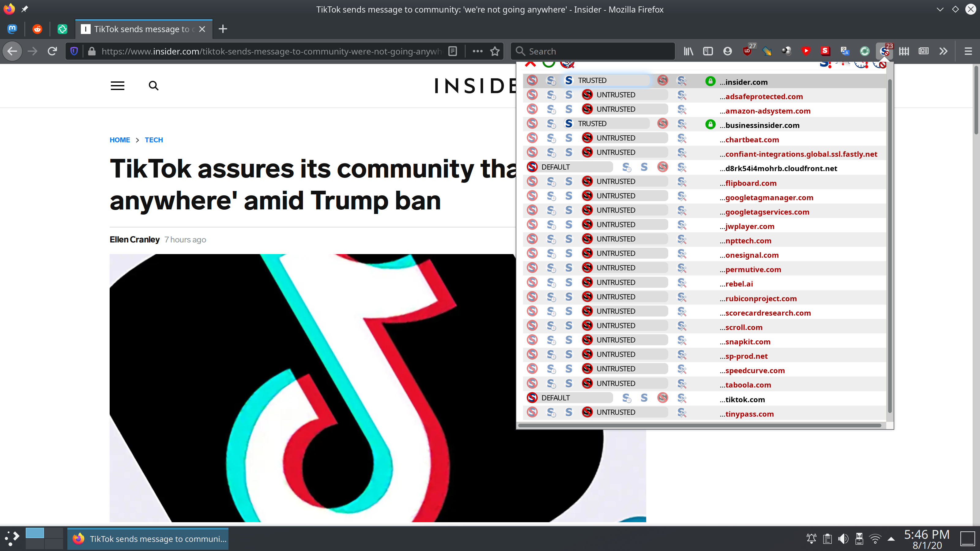Screen dimensions: 980x551
Task: Toggle the Firefox sidebar button
Action: click(x=708, y=51)
